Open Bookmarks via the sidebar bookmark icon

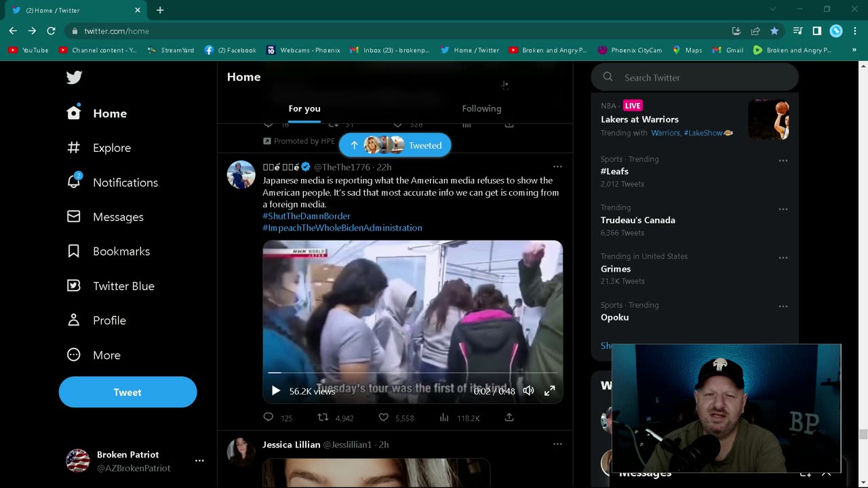pyautogui.click(x=74, y=251)
